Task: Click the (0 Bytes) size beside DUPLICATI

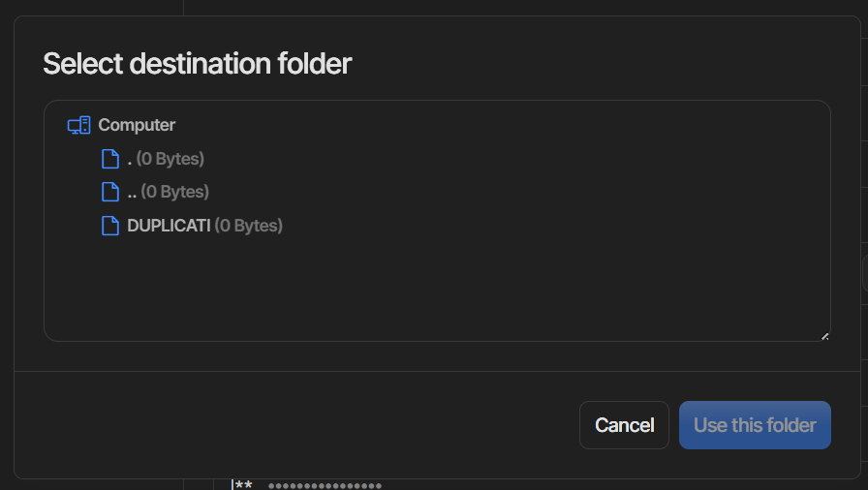Action: (x=249, y=226)
